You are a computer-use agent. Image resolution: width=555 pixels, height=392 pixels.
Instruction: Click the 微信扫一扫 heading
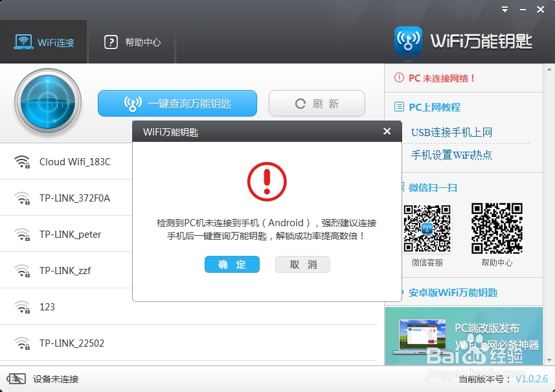point(433,188)
